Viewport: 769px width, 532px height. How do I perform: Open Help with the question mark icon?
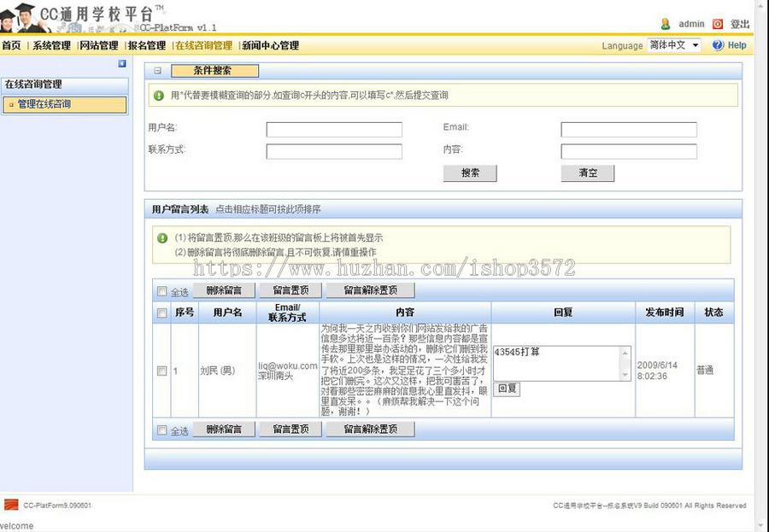coord(716,45)
